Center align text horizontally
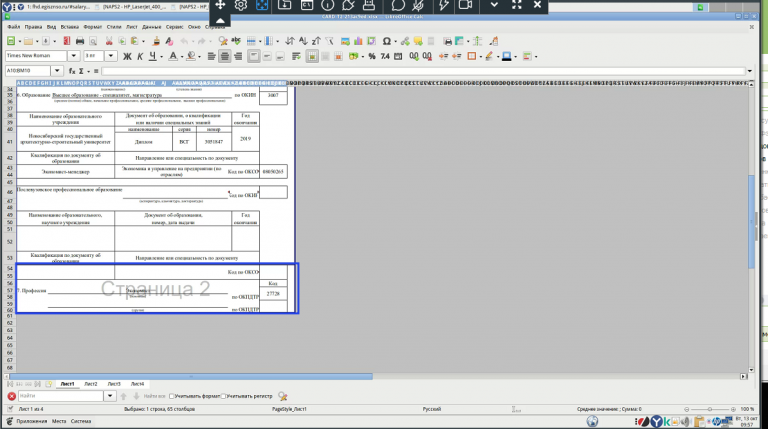The width and height of the screenshot is (768, 429). pos(225,56)
